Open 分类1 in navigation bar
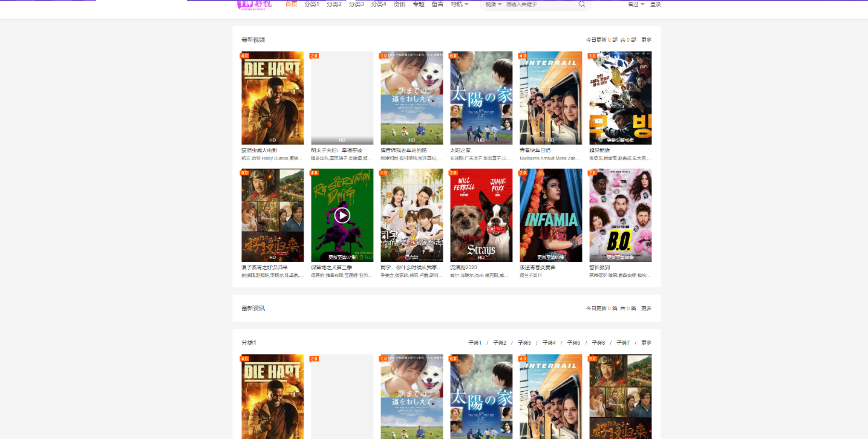Viewport: 868px width, 439px height. click(x=312, y=4)
